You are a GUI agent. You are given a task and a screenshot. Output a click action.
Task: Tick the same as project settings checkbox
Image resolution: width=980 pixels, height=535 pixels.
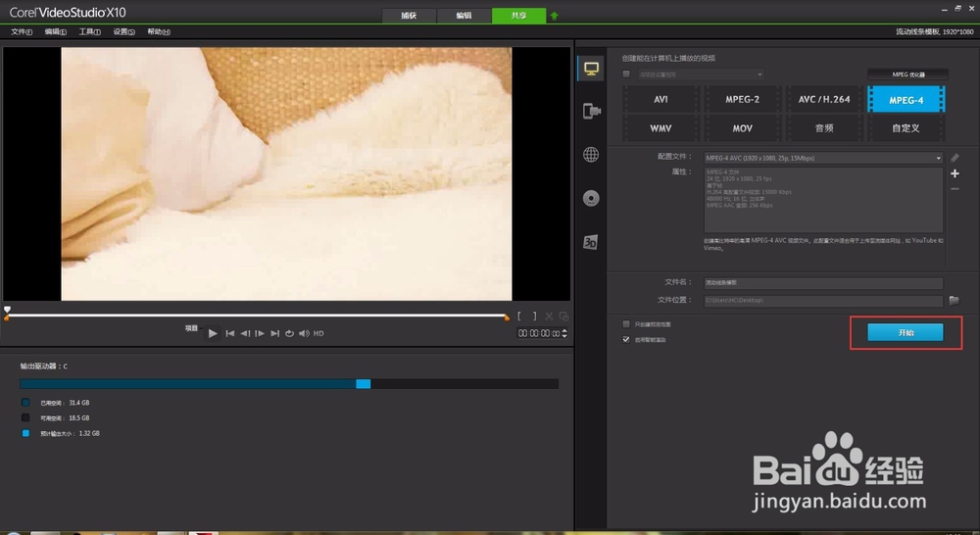click(626, 74)
